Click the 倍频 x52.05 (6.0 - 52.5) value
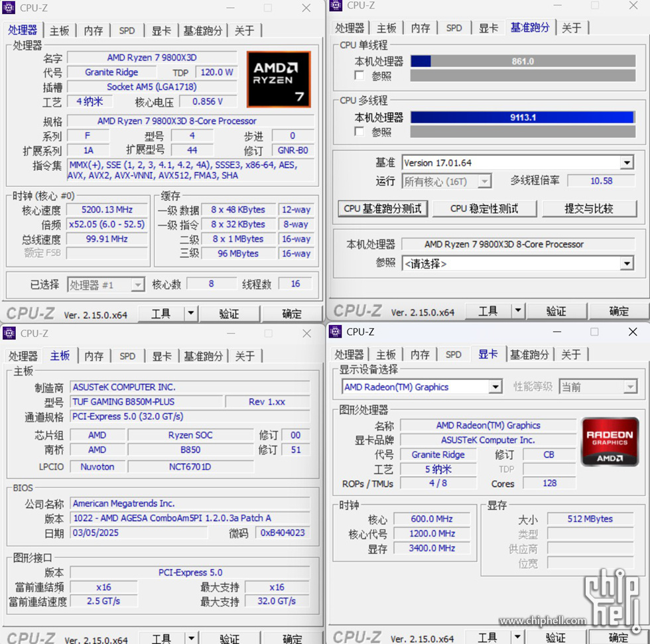This screenshot has height=644, width=650. (107, 224)
